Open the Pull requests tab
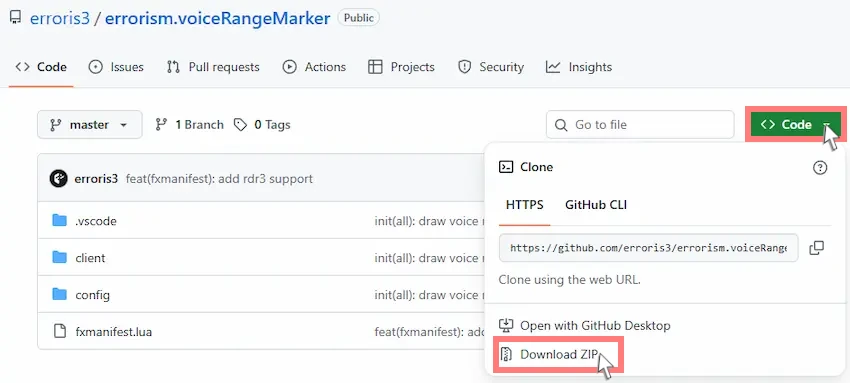 (x=213, y=67)
